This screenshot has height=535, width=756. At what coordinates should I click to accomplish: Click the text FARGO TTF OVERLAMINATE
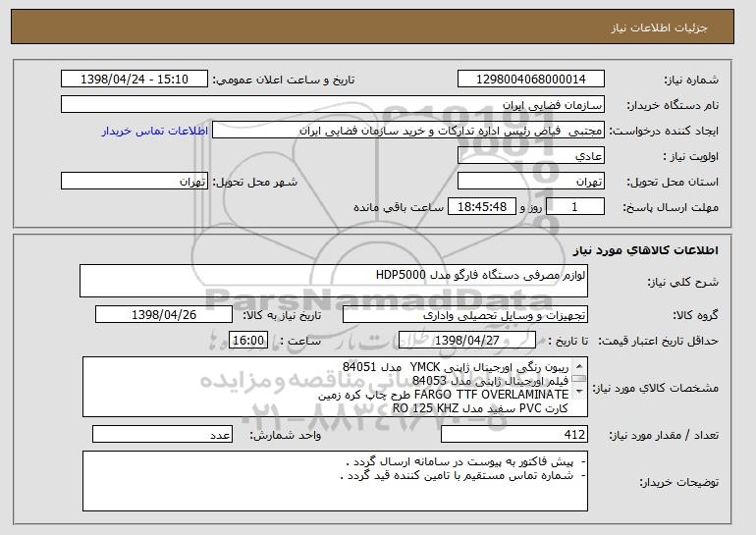click(x=491, y=395)
